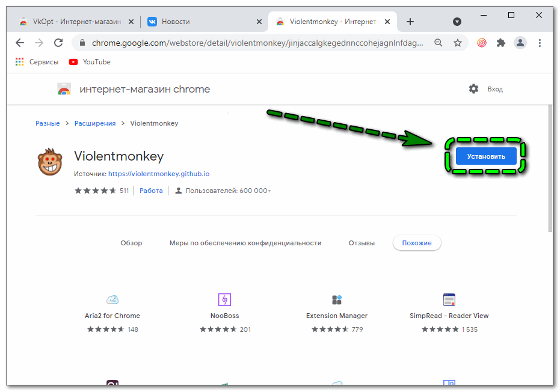Screen dimensions: 560x392
Task: Bookmark this page with the star icon
Action: pos(458,43)
